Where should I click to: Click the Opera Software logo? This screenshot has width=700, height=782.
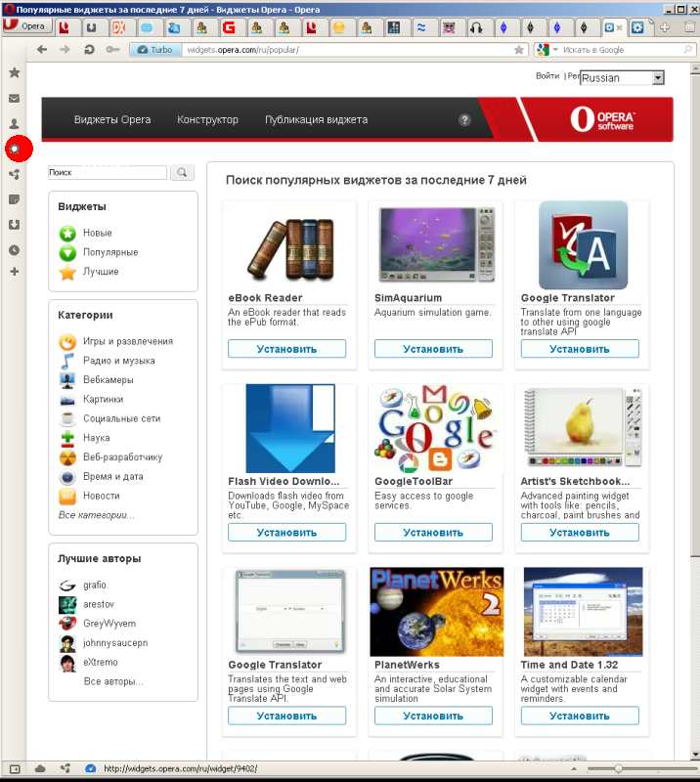pyautogui.click(x=602, y=119)
